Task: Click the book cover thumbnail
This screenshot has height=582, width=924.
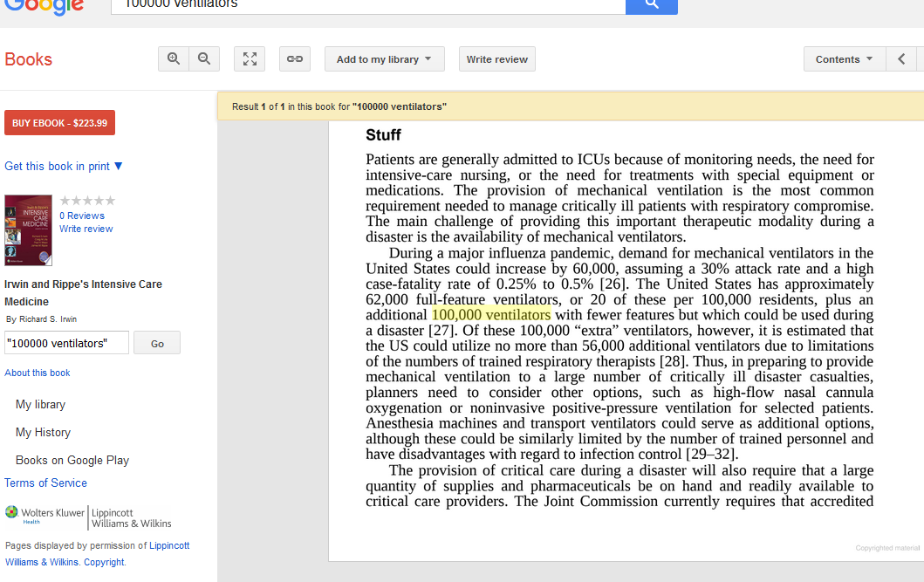Action: click(28, 230)
